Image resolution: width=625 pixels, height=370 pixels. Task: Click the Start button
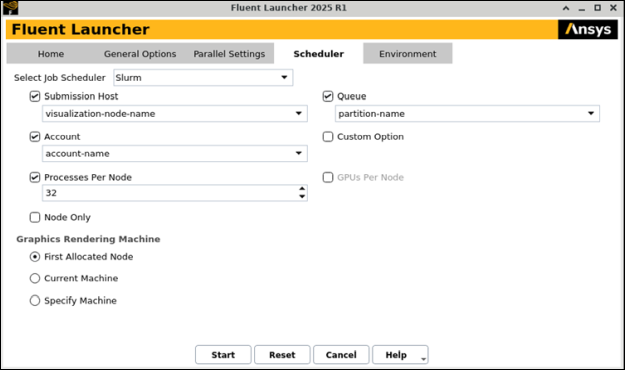tap(223, 354)
